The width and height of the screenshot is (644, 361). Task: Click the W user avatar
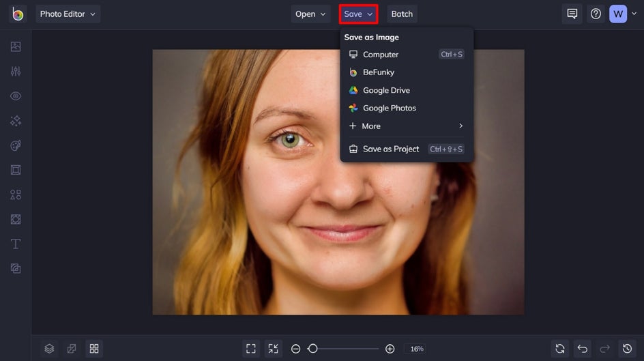tap(617, 14)
